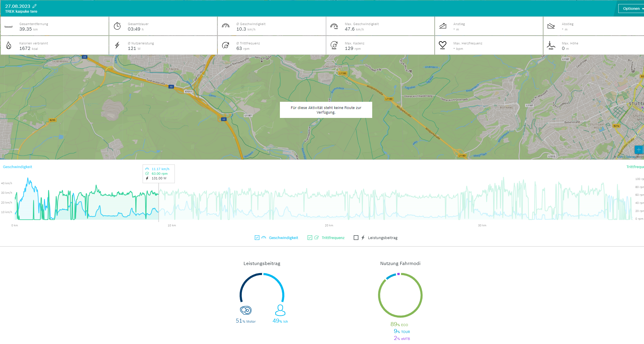Click the map zoom-in plus button
Screen dimensions: 644x344
point(639,150)
